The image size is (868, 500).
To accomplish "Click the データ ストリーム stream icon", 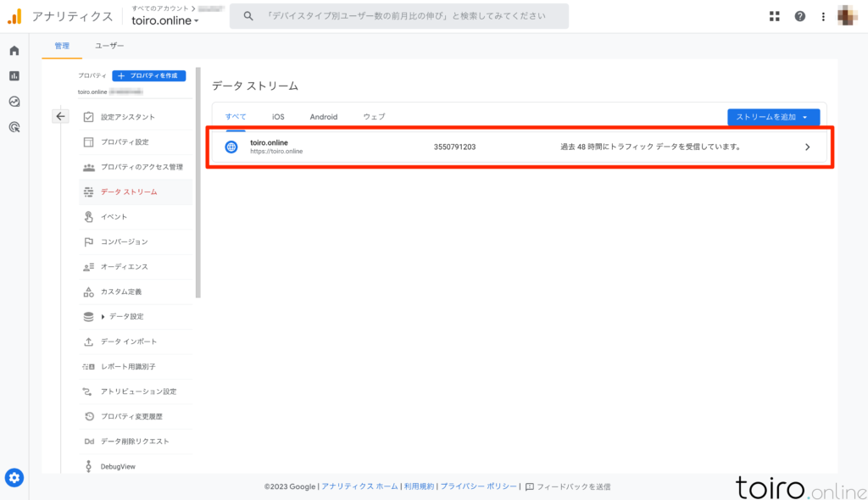I will pos(88,192).
